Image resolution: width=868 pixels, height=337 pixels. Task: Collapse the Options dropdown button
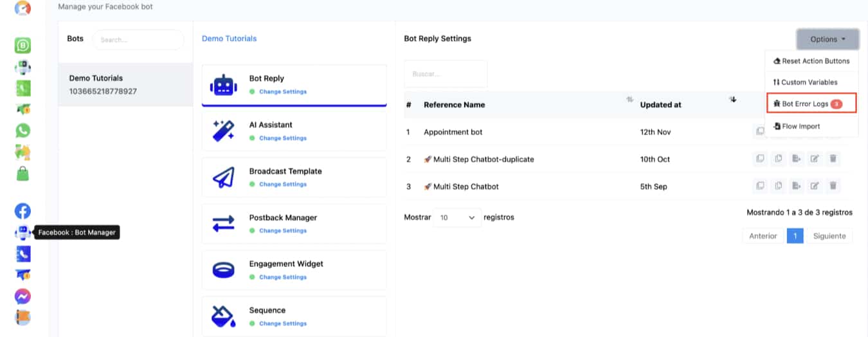[x=827, y=39]
